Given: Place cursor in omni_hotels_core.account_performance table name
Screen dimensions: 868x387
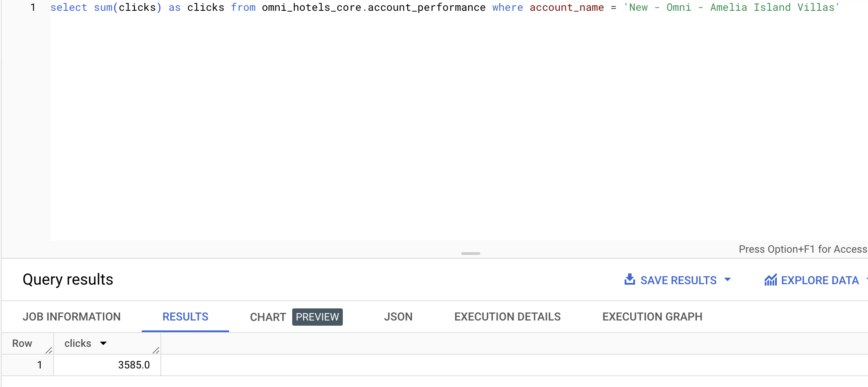Looking at the screenshot, I should pyautogui.click(x=373, y=7).
